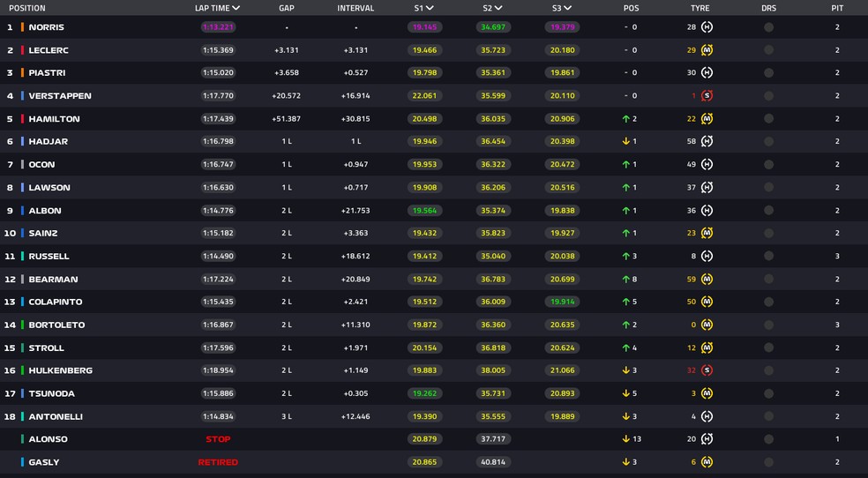Viewport: 868px width, 478px height.
Task: Click the PIT column header
Action: [x=837, y=8]
